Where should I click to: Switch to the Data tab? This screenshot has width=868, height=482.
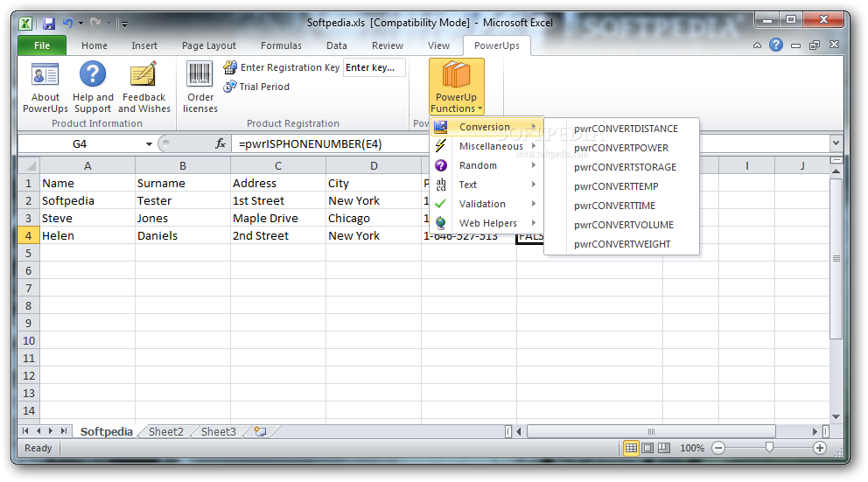(337, 45)
